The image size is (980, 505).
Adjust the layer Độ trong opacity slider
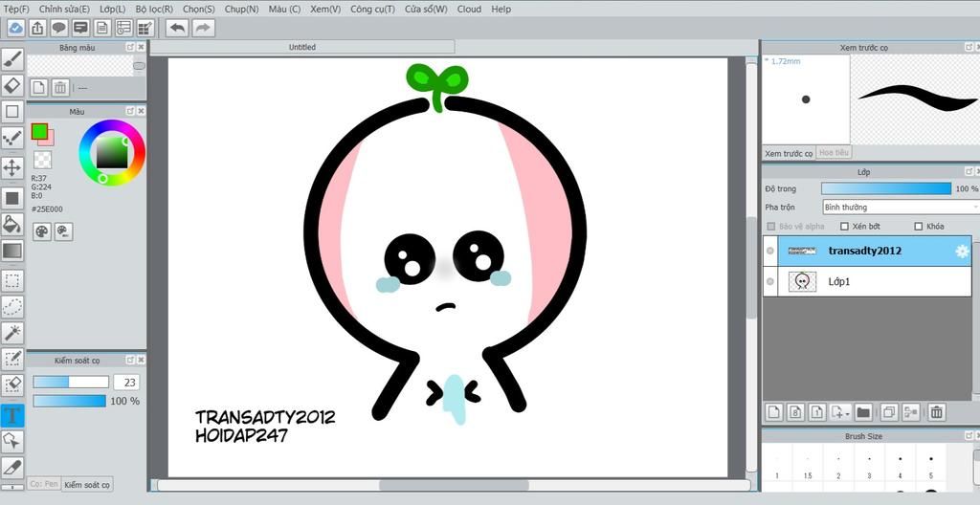coord(886,188)
